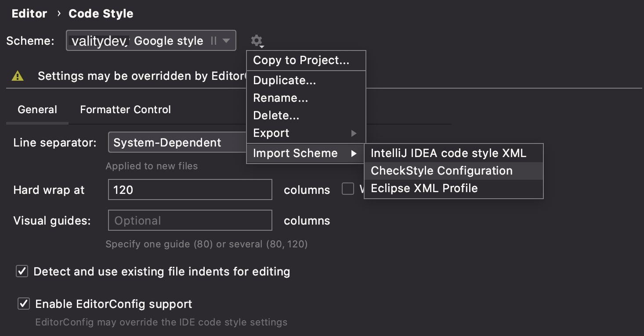Click the 'Applied to new files' hint
This screenshot has height=336, width=644.
pyautogui.click(x=152, y=166)
